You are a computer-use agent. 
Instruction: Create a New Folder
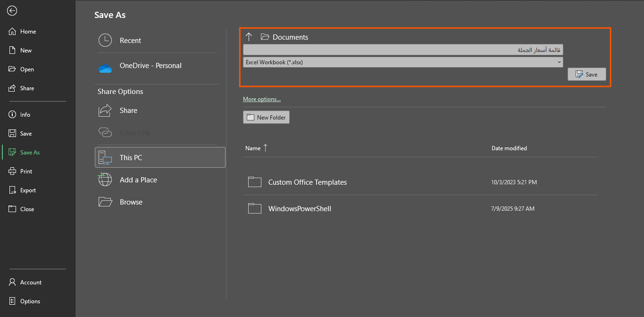pos(266,118)
